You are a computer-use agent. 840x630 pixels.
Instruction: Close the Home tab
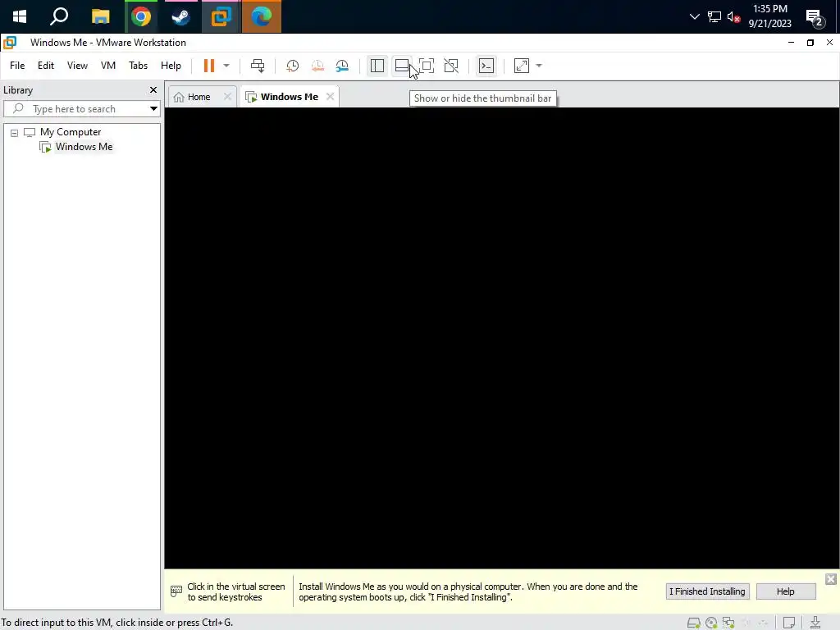coord(228,97)
